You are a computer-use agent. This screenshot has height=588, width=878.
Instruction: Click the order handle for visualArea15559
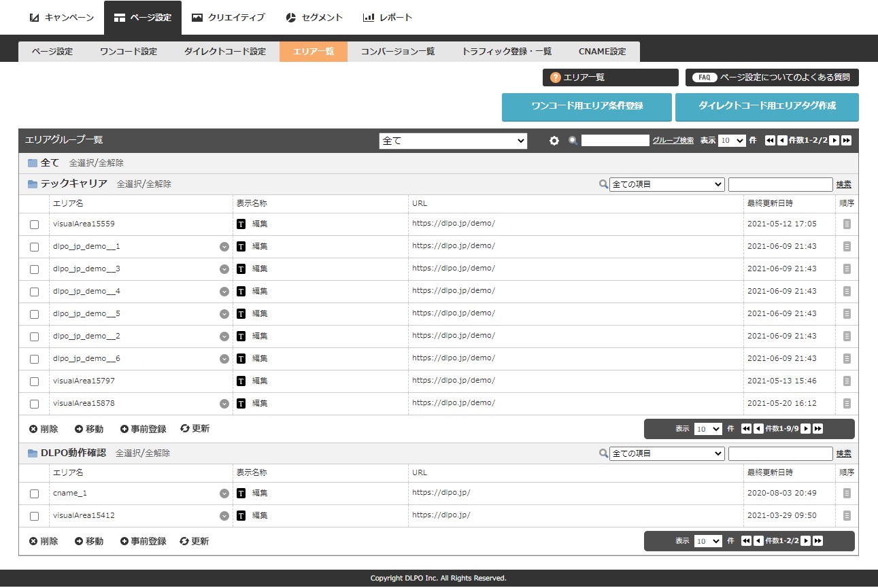847,224
